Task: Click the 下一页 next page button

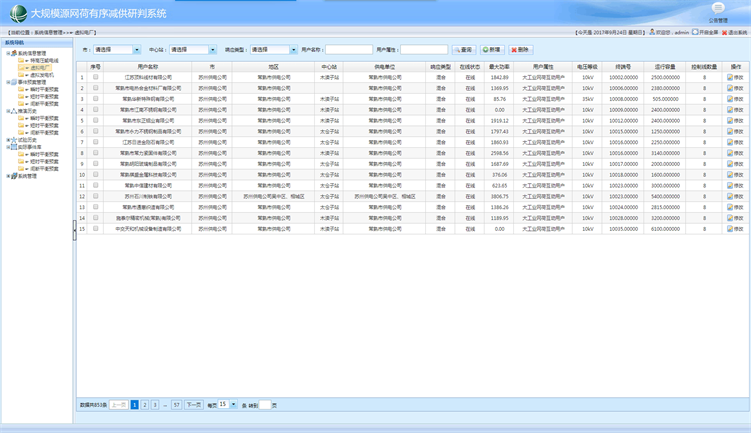Action: [194, 405]
